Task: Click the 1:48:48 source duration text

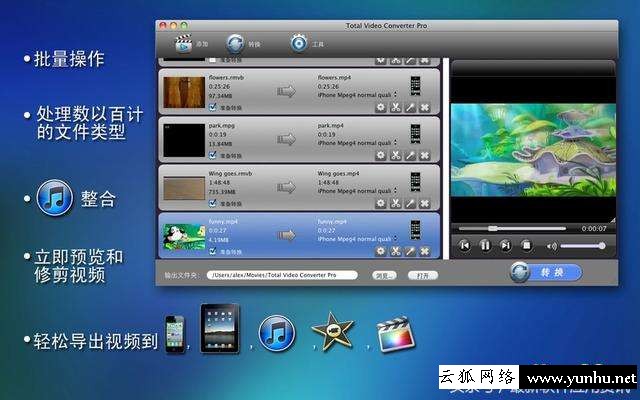Action: 219,182
